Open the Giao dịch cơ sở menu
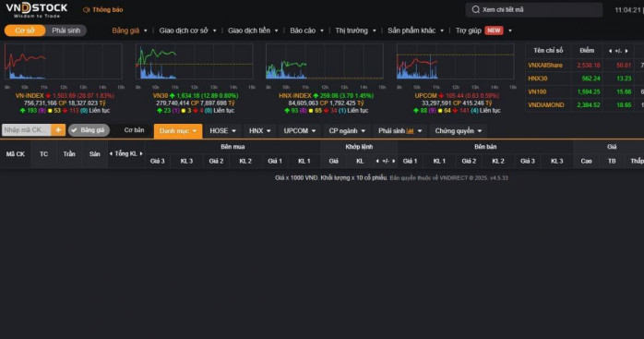Screen dimensions: 644x339 (187, 30)
